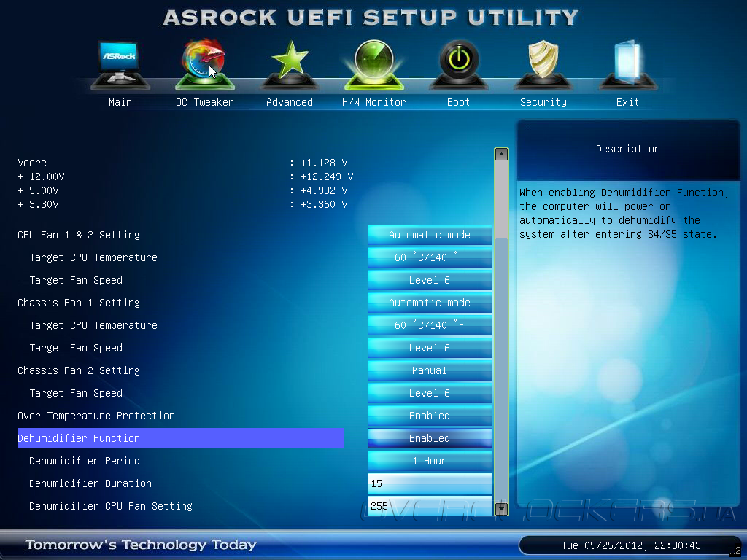Toggle Dehumidifier Function Enabled value
The height and width of the screenshot is (560, 747).
point(429,438)
